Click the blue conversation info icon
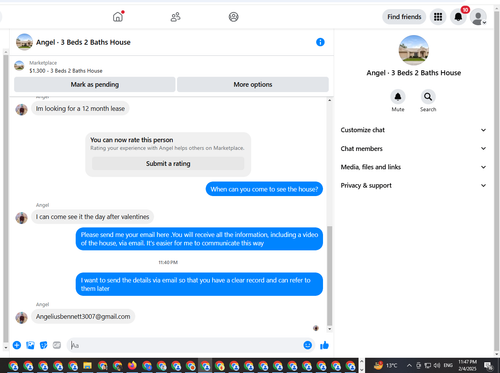This screenshot has height=373, width=500. [320, 42]
